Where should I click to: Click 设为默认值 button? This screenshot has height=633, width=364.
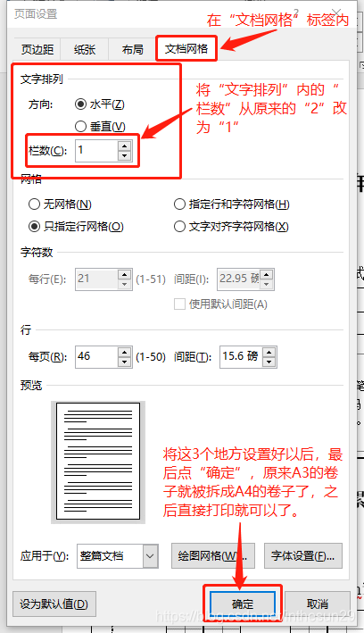click(x=54, y=604)
